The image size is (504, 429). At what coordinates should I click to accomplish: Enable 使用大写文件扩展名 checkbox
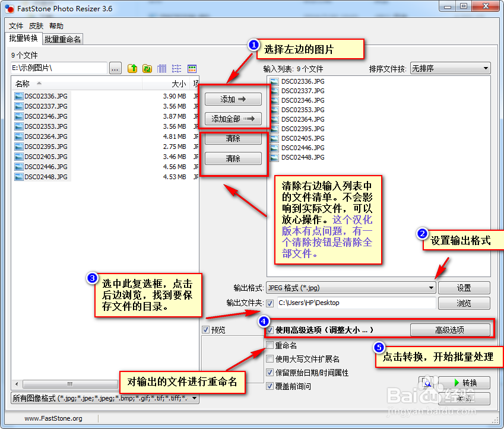tap(270, 358)
